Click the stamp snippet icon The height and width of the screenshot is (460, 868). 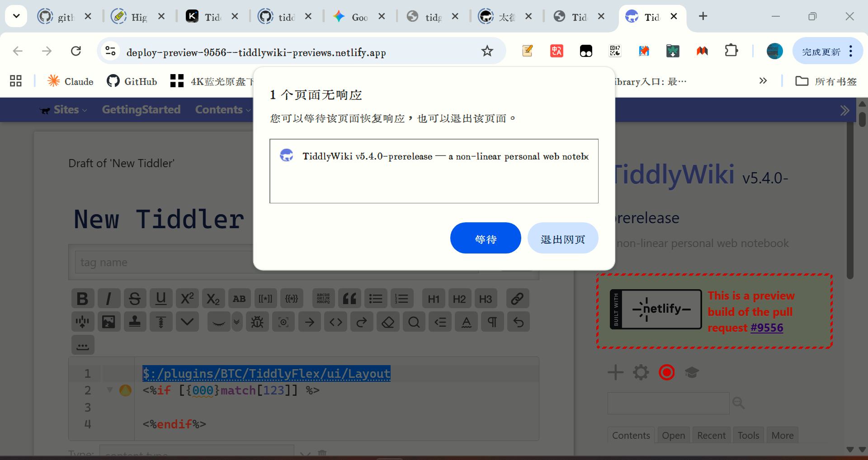tap(135, 322)
